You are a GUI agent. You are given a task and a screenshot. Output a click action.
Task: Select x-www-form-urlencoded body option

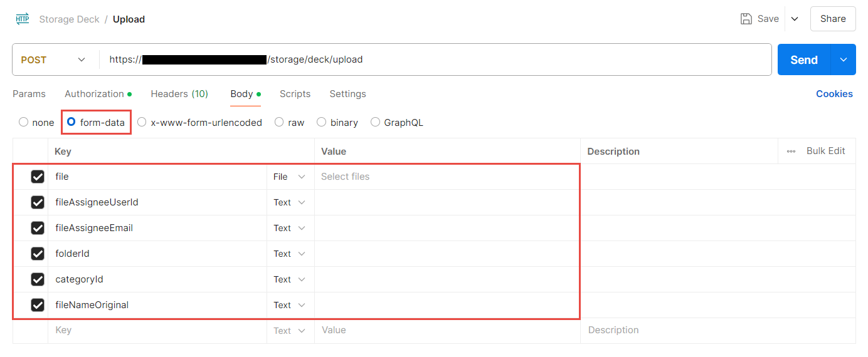click(x=142, y=122)
